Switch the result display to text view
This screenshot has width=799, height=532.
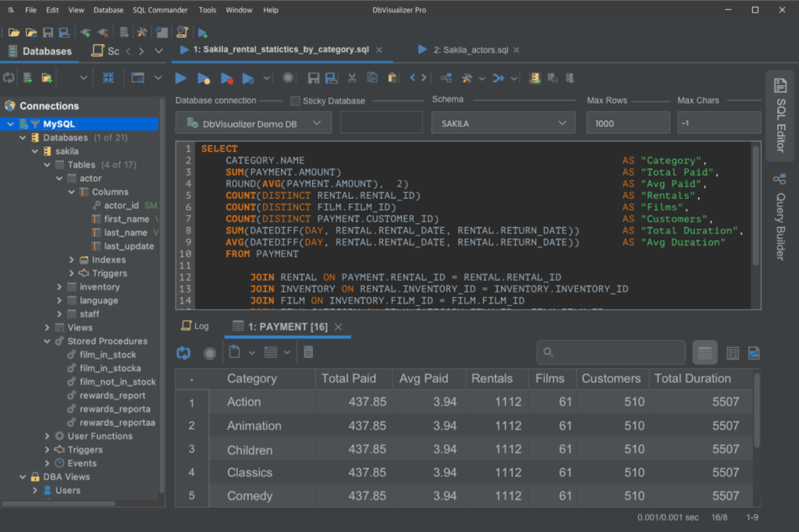tap(733, 353)
